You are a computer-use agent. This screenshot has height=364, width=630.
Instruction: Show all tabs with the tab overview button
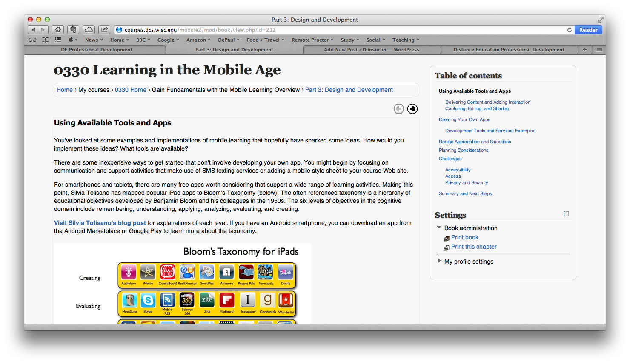click(x=598, y=50)
